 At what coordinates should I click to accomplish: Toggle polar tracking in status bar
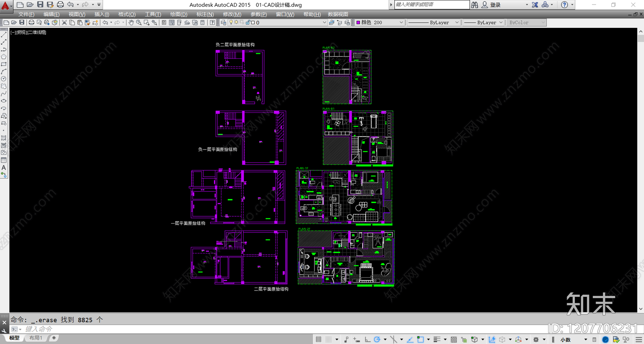point(377,340)
